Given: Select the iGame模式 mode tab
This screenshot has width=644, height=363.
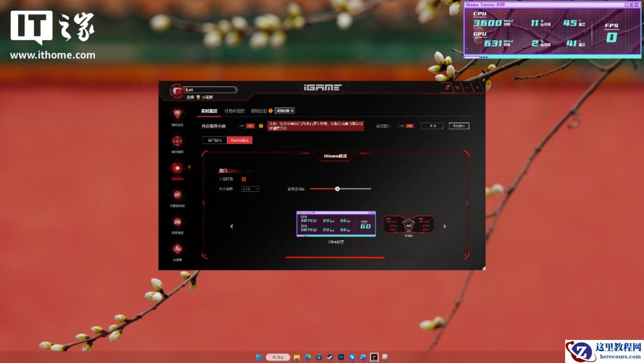Looking at the screenshot, I should (x=239, y=140).
